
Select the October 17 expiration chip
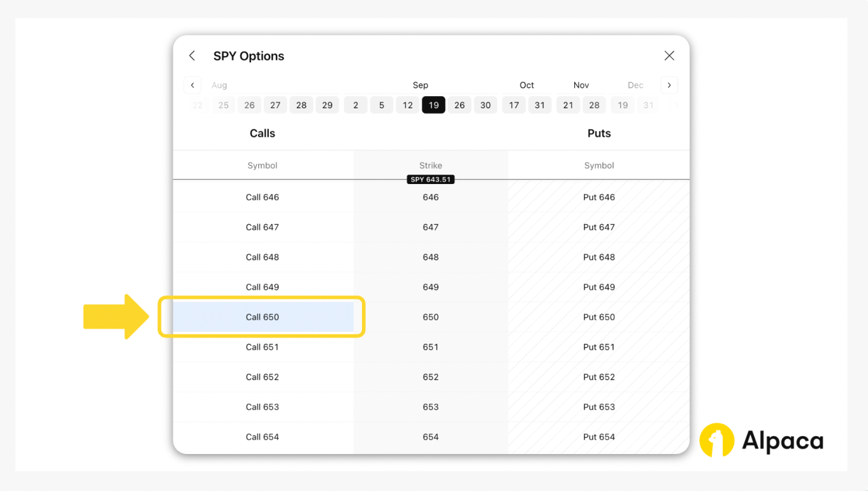pyautogui.click(x=514, y=104)
